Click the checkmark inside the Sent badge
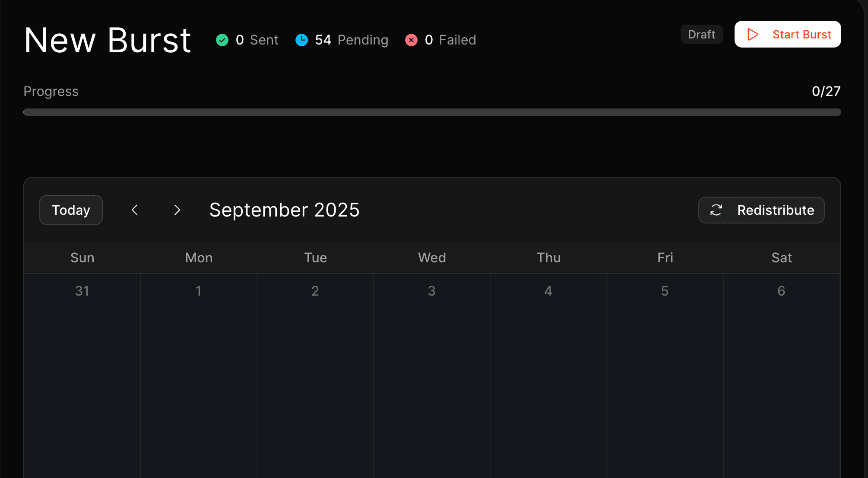 (x=222, y=40)
